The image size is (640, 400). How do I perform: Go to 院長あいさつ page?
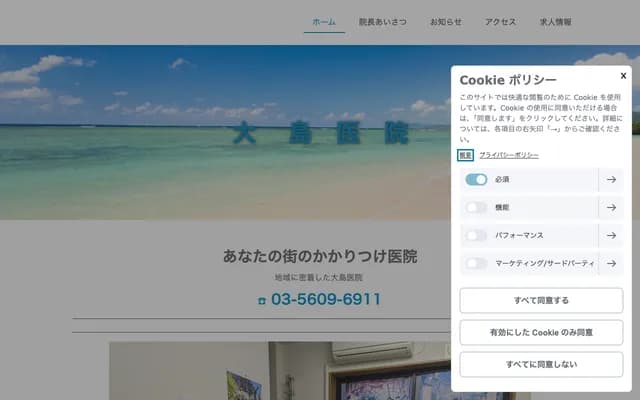pos(382,22)
